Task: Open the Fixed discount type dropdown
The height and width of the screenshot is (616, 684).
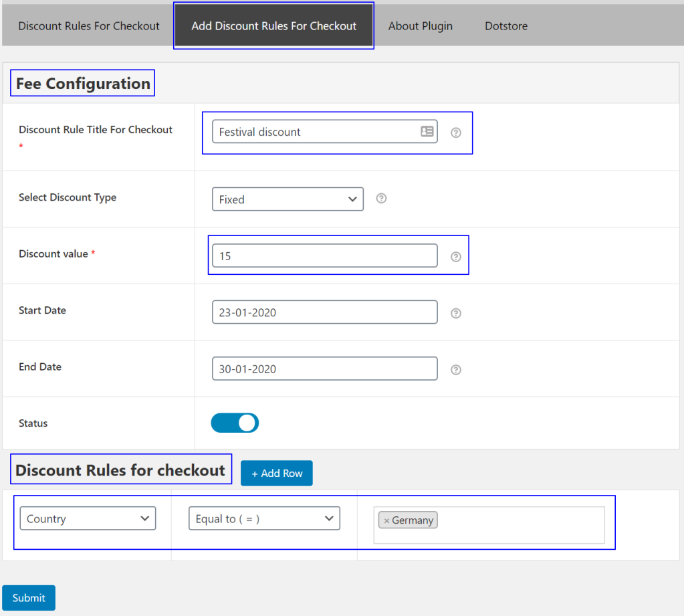Action: (x=288, y=199)
